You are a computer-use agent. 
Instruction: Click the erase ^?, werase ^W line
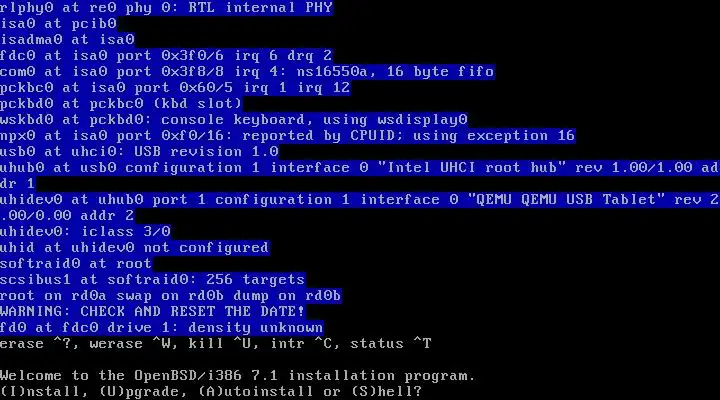215,344
